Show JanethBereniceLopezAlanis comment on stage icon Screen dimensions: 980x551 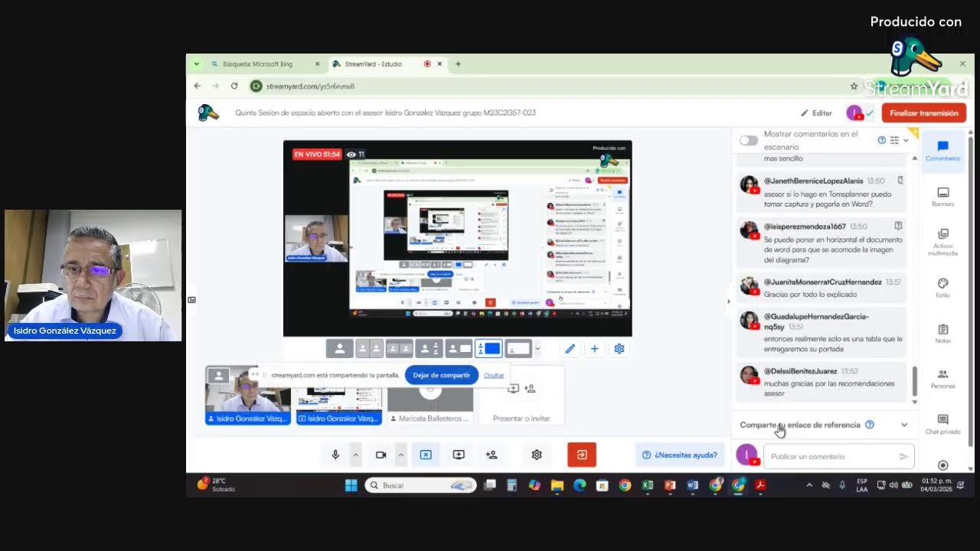click(900, 181)
